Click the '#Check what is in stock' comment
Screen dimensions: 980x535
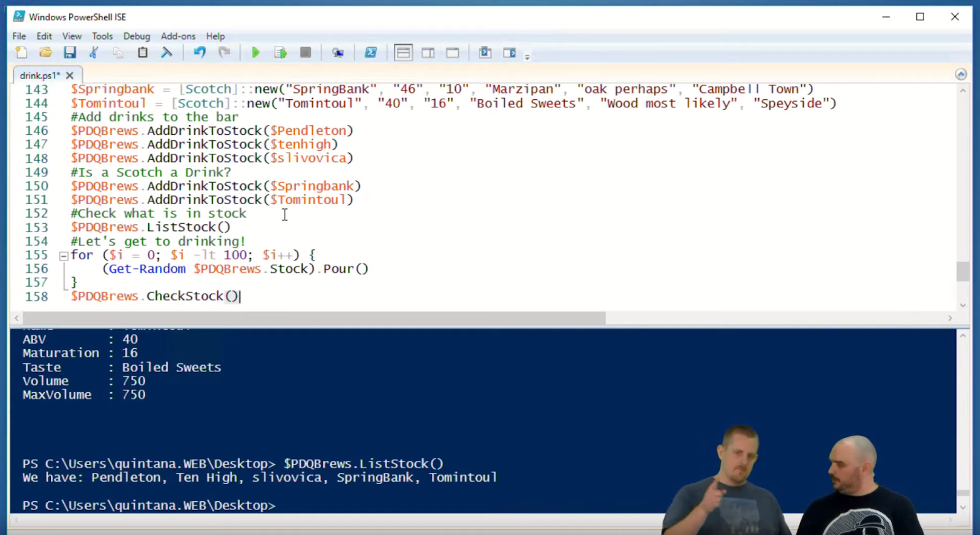(159, 213)
